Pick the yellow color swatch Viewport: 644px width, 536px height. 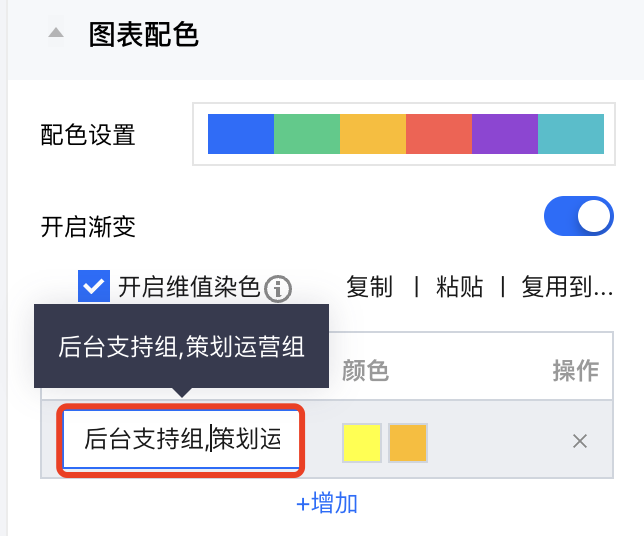click(x=361, y=442)
